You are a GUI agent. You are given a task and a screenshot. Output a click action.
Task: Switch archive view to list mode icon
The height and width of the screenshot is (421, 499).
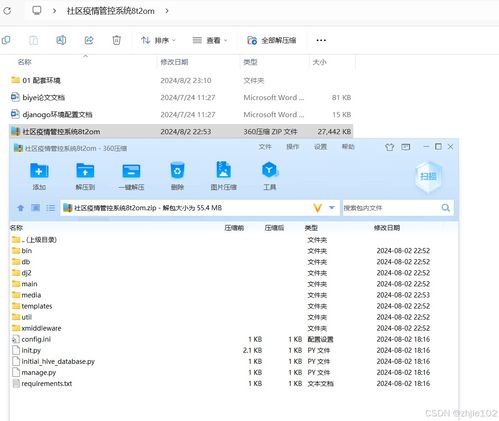coord(51,208)
